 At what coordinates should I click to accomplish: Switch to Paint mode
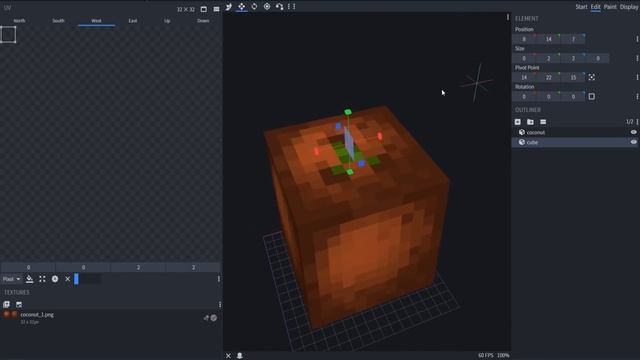point(610,7)
